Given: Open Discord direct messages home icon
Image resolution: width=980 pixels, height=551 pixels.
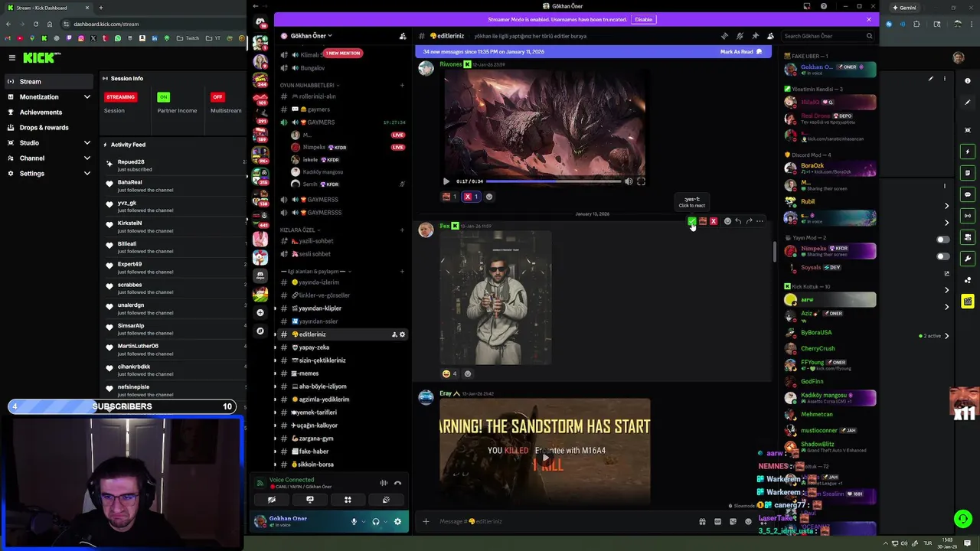Looking at the screenshot, I should (260, 22).
